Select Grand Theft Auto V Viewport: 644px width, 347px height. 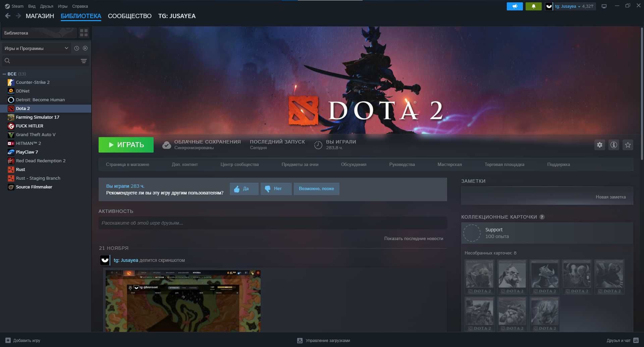(46, 134)
